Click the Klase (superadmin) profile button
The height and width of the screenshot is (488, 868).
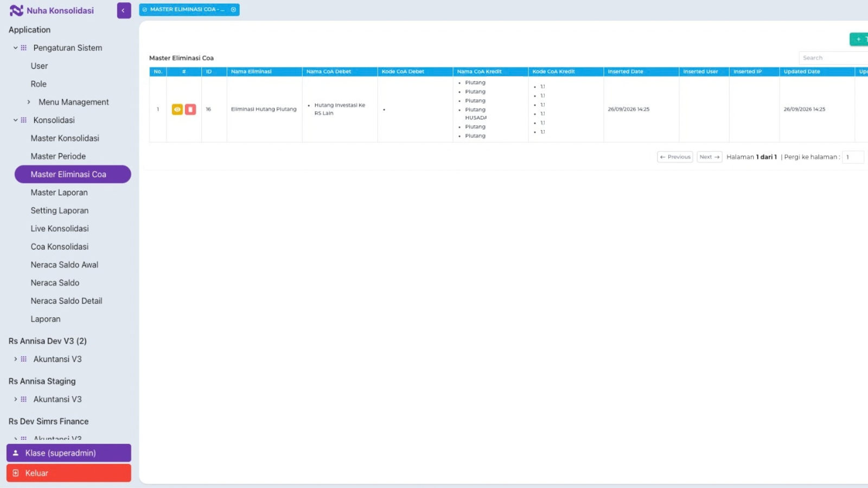pyautogui.click(x=69, y=453)
